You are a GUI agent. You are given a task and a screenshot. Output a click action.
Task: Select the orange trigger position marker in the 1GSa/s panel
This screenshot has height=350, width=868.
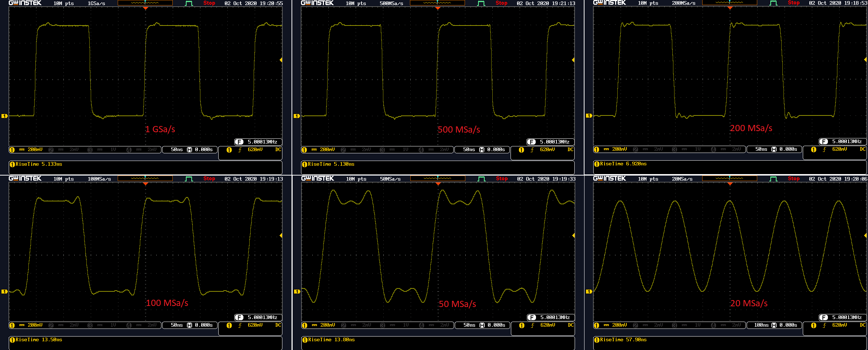pyautogui.click(x=145, y=8)
